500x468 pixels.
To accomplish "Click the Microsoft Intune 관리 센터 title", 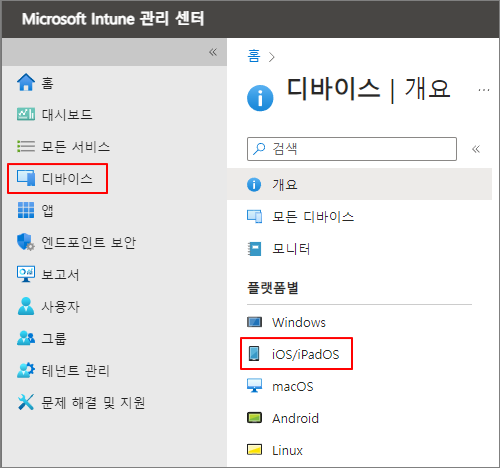I will point(113,19).
